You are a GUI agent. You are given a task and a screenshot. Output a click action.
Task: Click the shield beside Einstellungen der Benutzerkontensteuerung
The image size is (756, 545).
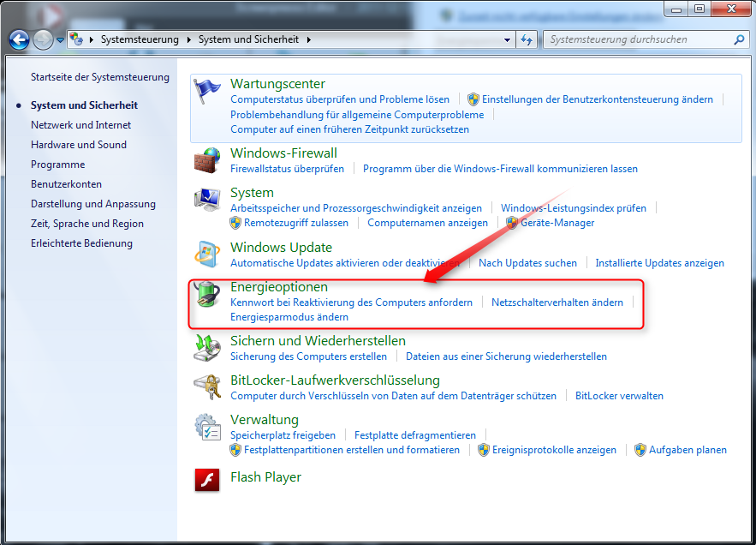[x=473, y=99]
